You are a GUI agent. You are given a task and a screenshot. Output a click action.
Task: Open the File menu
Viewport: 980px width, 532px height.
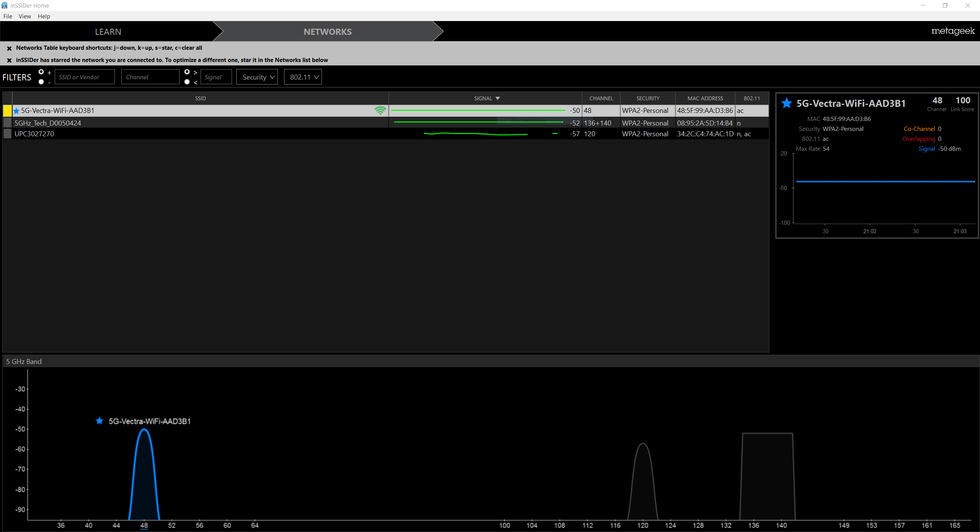tap(8, 16)
